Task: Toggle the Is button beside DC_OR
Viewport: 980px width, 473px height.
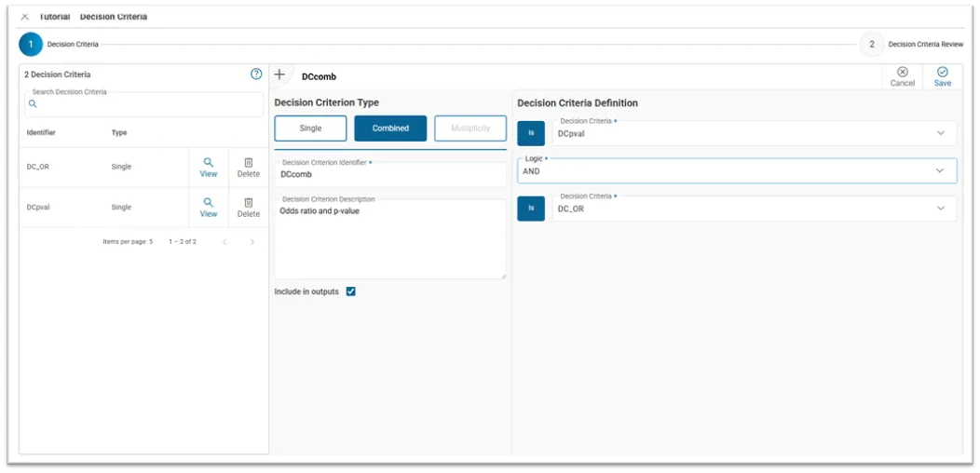Action: pos(531,209)
